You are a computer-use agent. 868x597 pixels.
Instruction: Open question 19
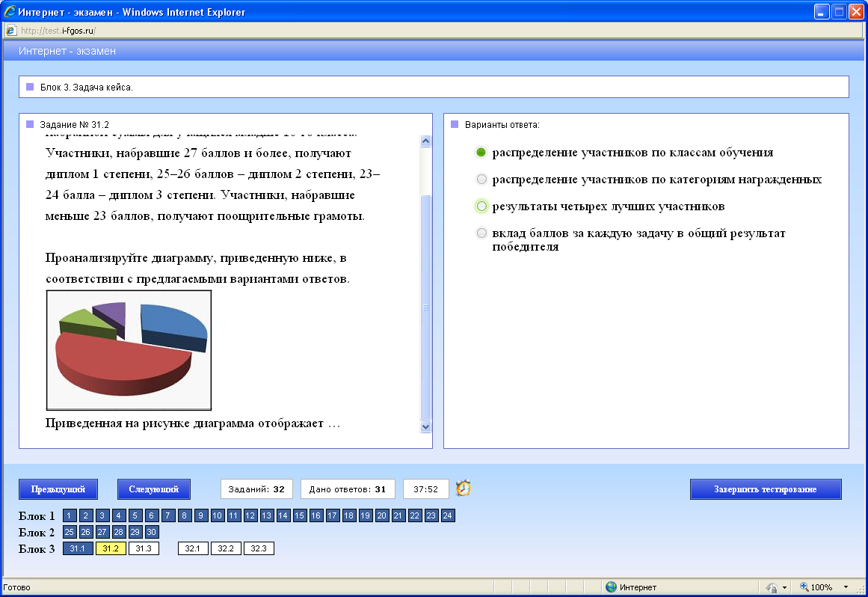coord(365,515)
